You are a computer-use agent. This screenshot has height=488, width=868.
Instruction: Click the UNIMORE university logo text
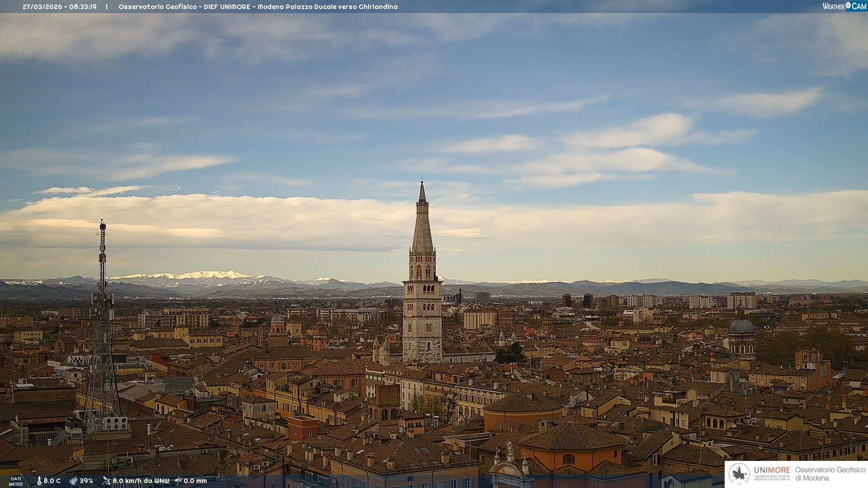pos(772,470)
